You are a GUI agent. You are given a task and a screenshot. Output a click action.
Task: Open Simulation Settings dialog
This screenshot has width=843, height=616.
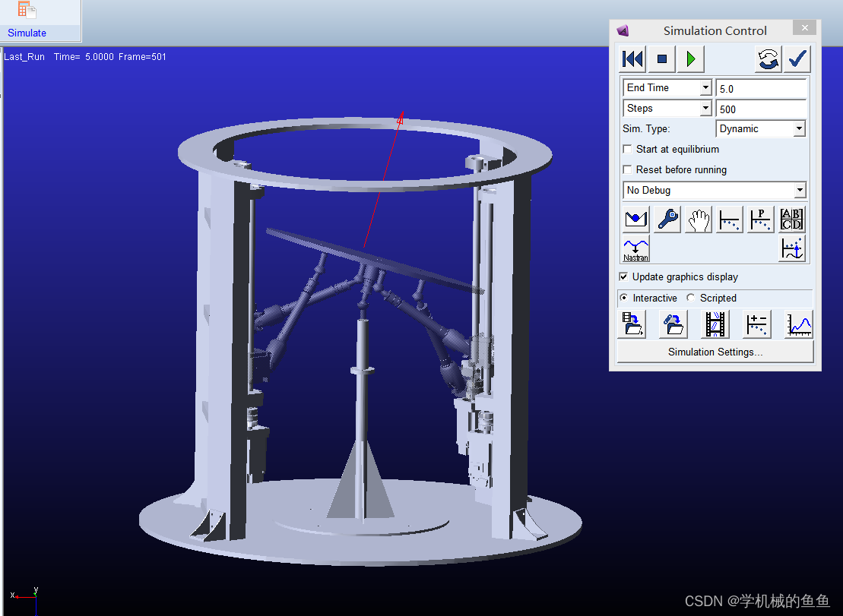coord(715,352)
